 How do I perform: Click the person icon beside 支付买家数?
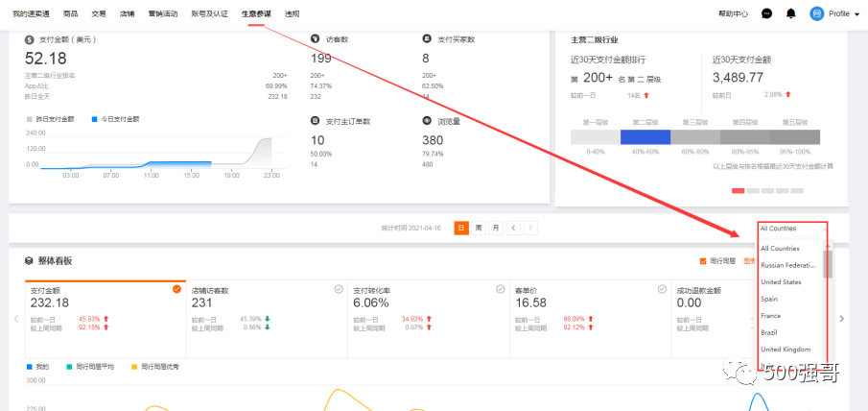tap(427, 39)
